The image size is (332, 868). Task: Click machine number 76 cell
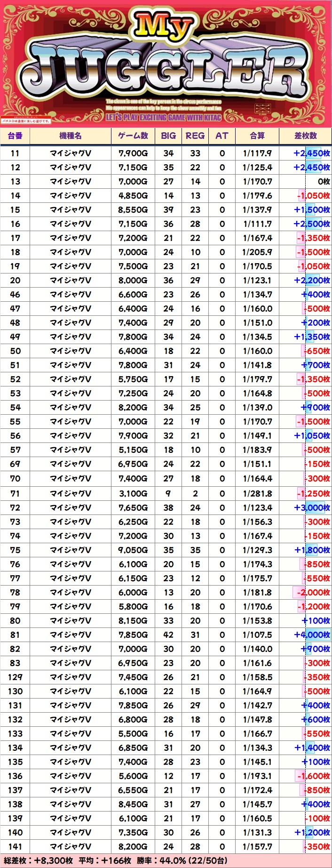(x=15, y=564)
